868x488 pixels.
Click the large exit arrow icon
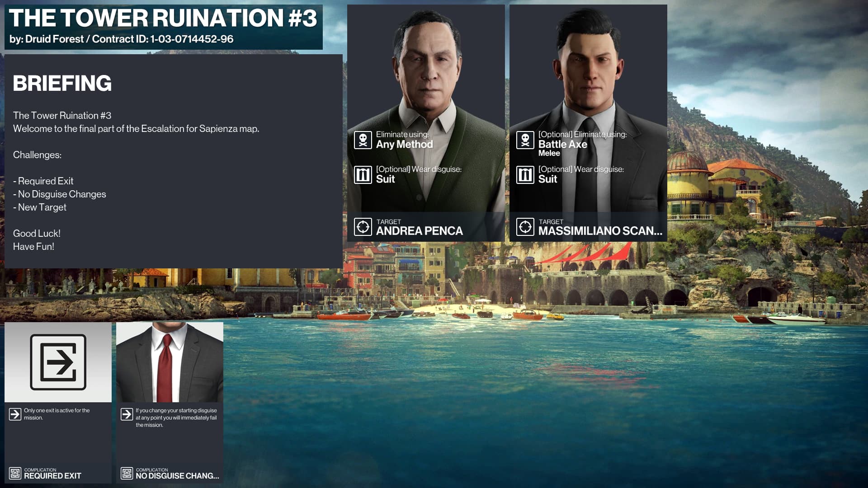58,362
